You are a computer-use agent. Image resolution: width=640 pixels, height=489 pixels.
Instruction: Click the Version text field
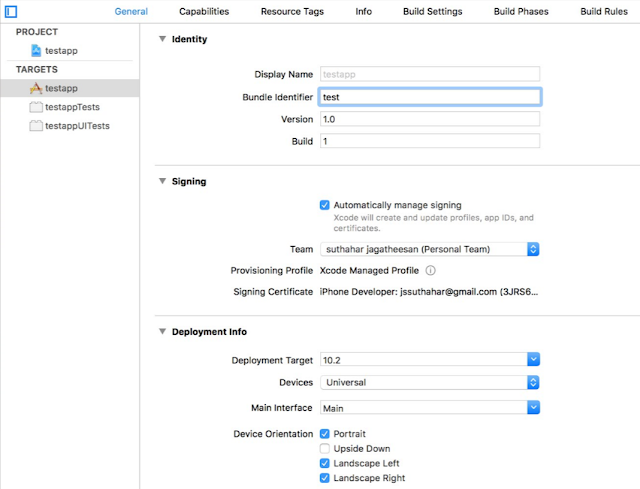(430, 119)
